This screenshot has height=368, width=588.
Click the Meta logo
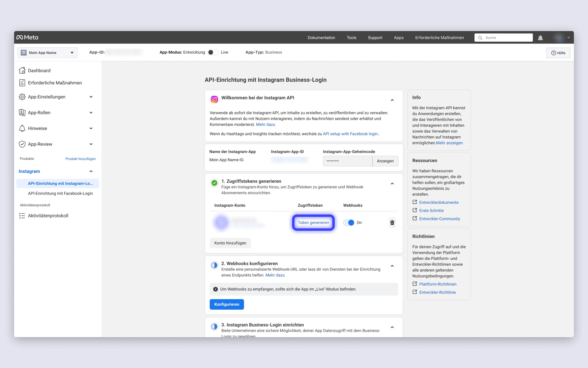click(27, 37)
